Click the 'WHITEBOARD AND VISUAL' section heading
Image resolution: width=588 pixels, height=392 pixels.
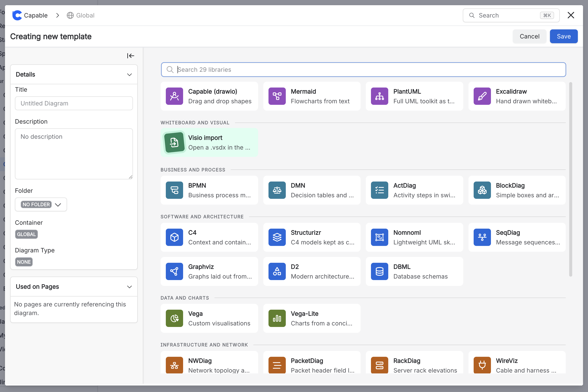point(195,123)
